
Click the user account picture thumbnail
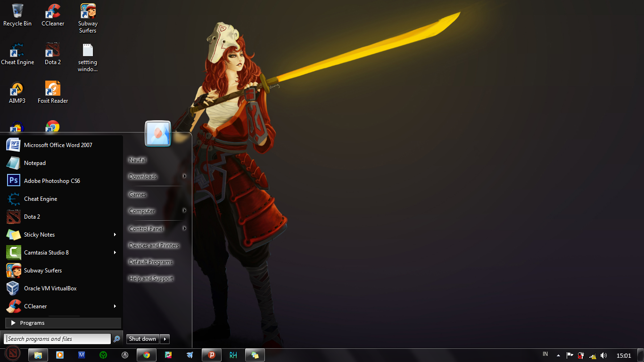158,133
